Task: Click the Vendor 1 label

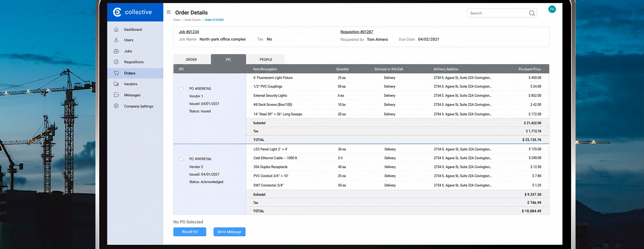Action: 196,96
